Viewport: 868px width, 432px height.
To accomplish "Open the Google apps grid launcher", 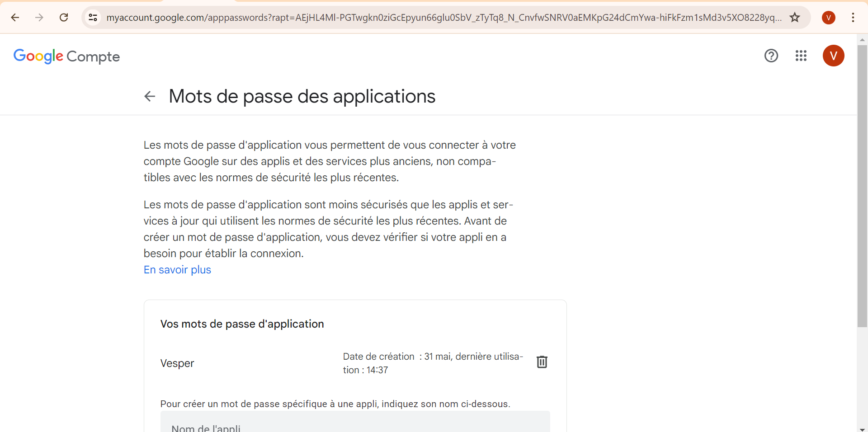I will click(x=801, y=56).
